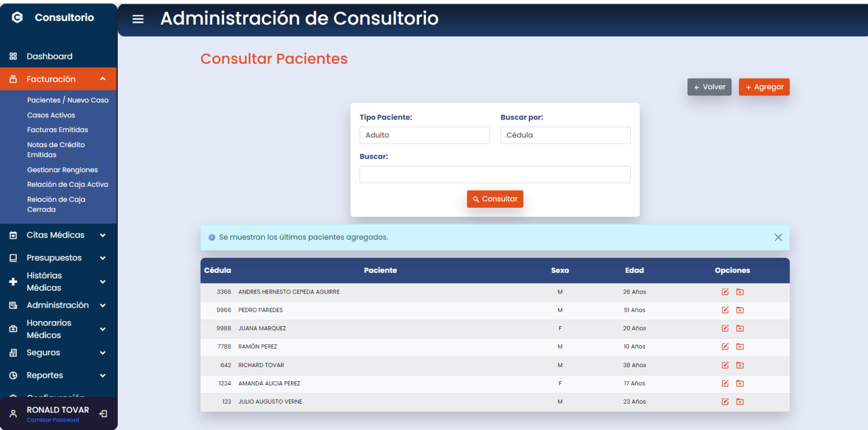Open the Tipo Paciente dropdown
868x430 pixels.
[x=424, y=135]
